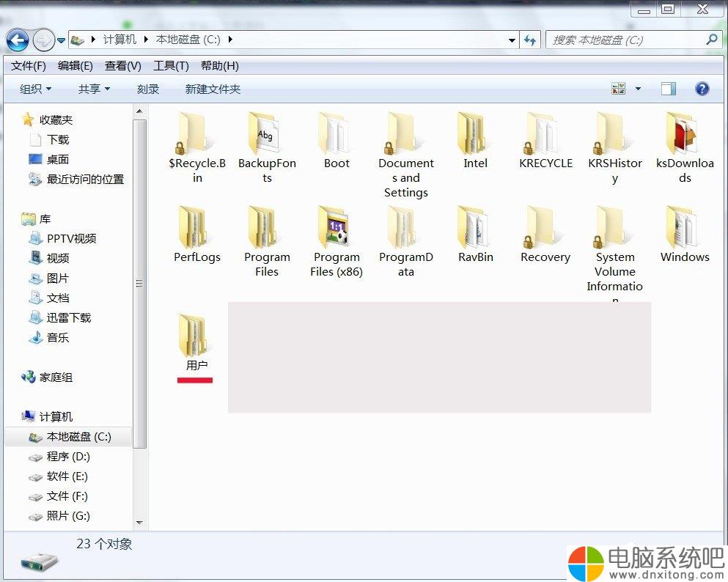The height and width of the screenshot is (582, 728).
Task: Click the navigation pane scrollbar down arrow
Action: click(139, 523)
